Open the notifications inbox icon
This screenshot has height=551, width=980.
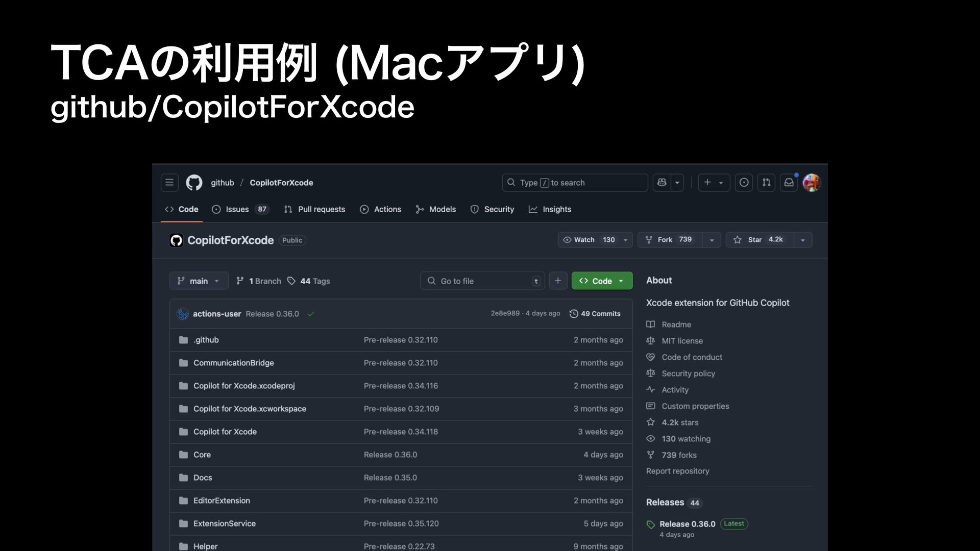click(789, 183)
